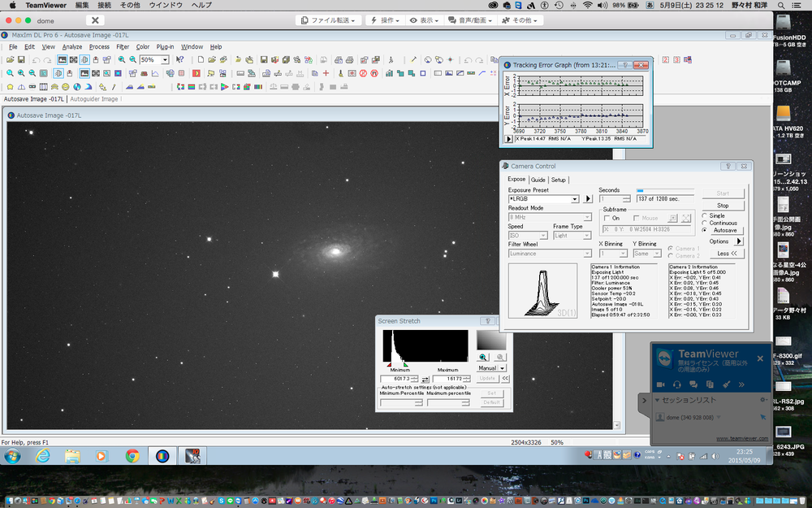This screenshot has width=812, height=508.
Task: Open the Exposure Preset dropdown
Action: pyautogui.click(x=575, y=198)
